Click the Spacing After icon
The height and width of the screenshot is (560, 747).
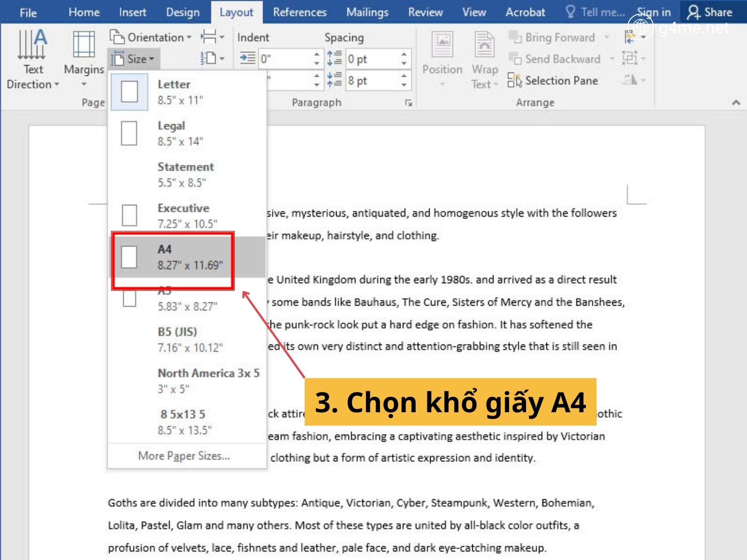pos(335,80)
